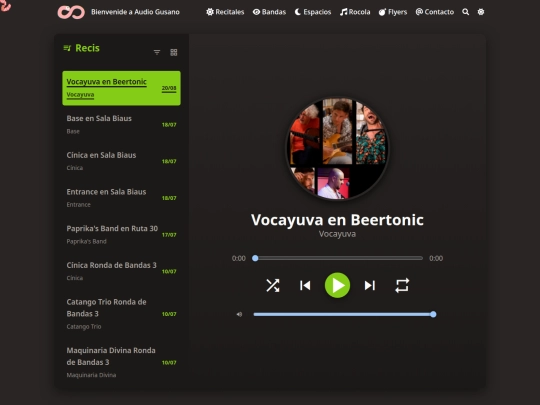Open the Bandas menu item
Screen dimensions: 540x405
269,12
